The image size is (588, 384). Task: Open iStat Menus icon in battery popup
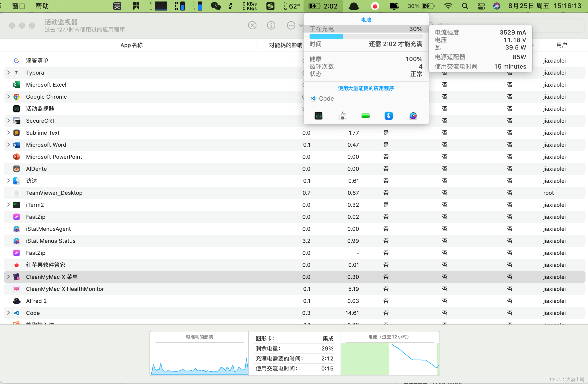pos(413,116)
